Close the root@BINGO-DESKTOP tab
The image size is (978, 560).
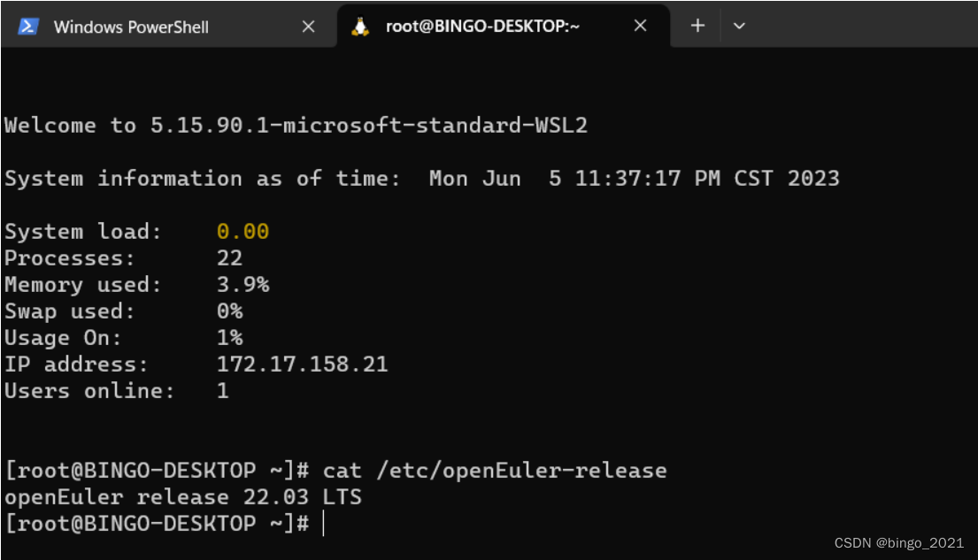641,27
